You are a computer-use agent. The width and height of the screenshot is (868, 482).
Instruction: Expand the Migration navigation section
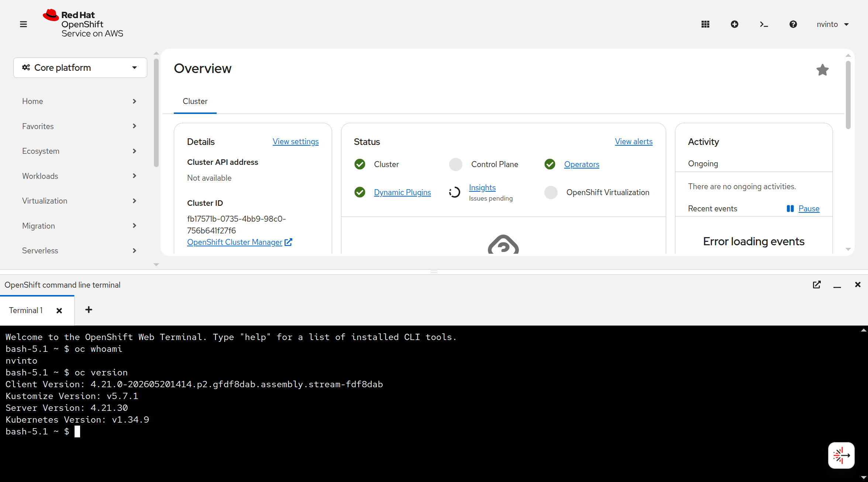tap(79, 226)
